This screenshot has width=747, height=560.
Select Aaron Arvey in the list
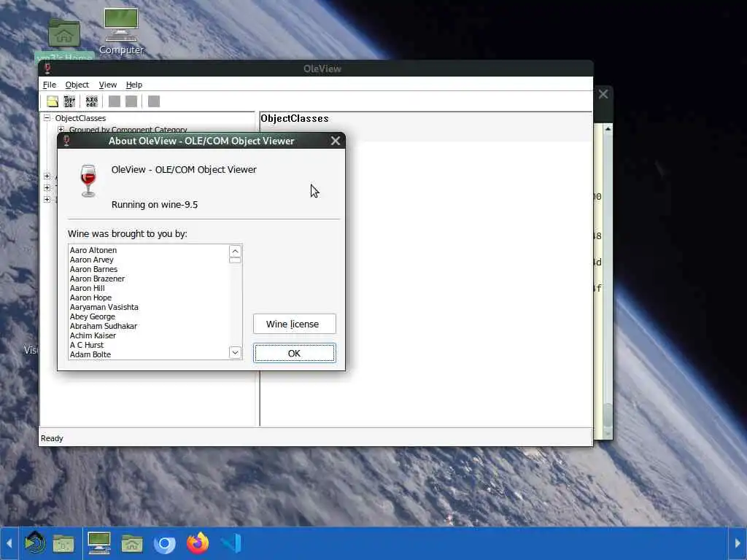coord(91,260)
